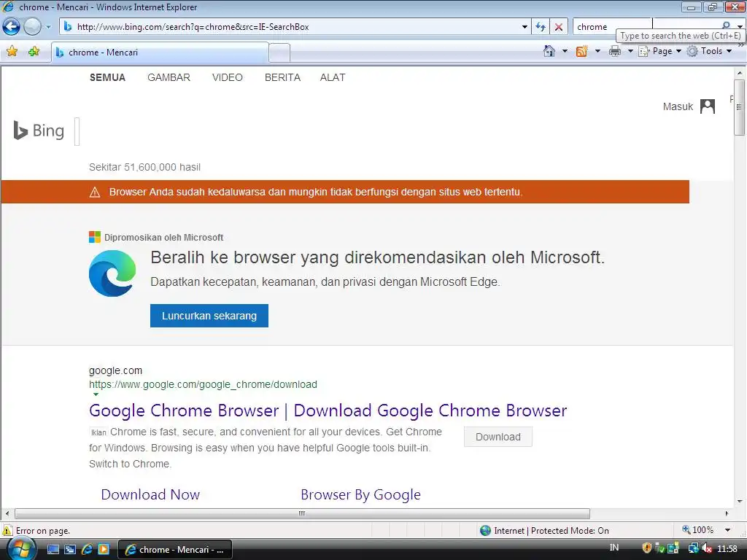The image size is (747, 560).
Task: Click the vertical scrollbar up arrow
Action: (740, 74)
